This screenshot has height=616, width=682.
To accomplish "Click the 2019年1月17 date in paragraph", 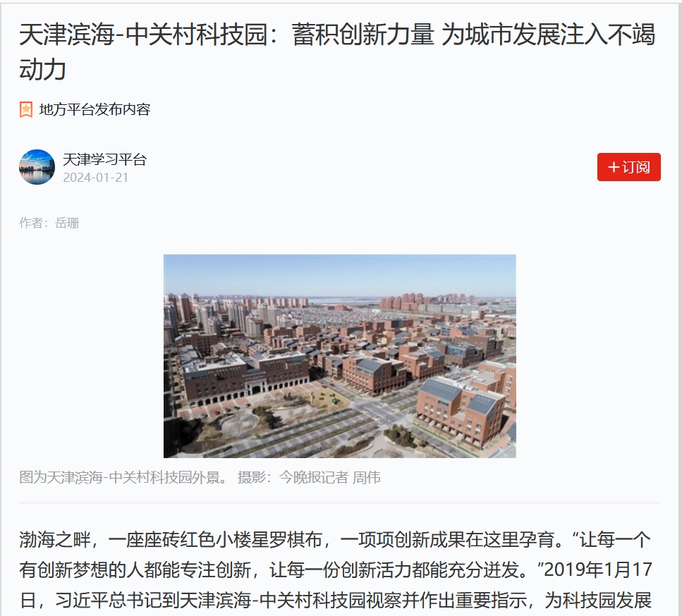I will click(598, 569).
